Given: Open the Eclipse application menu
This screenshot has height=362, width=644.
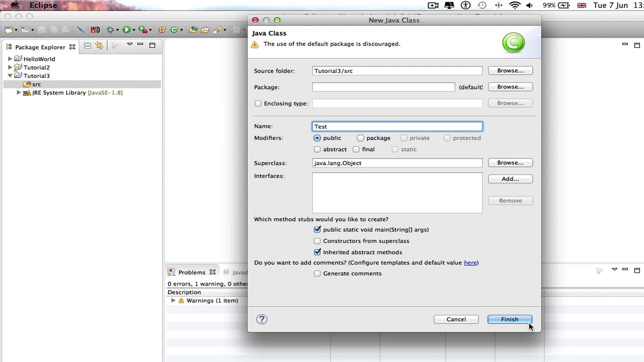Looking at the screenshot, I should click(43, 6).
